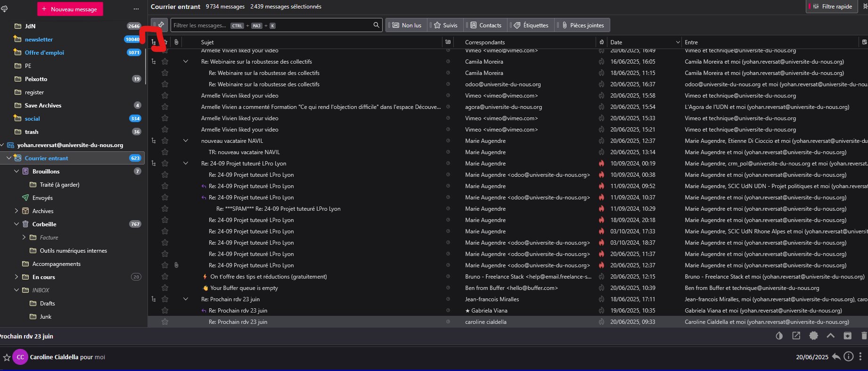Viewport: 868px width, 371px height.
Task: Click the thread column icon in header
Action: (154, 42)
